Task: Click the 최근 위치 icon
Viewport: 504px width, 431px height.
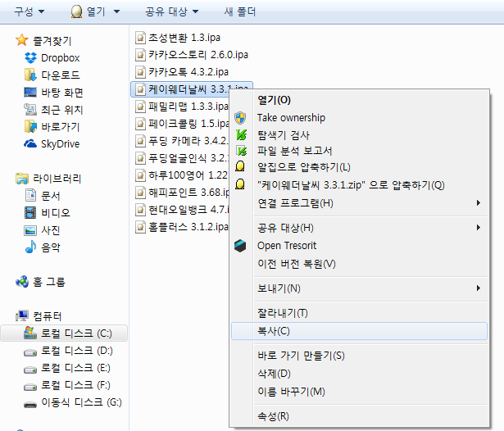Action: tap(30, 110)
